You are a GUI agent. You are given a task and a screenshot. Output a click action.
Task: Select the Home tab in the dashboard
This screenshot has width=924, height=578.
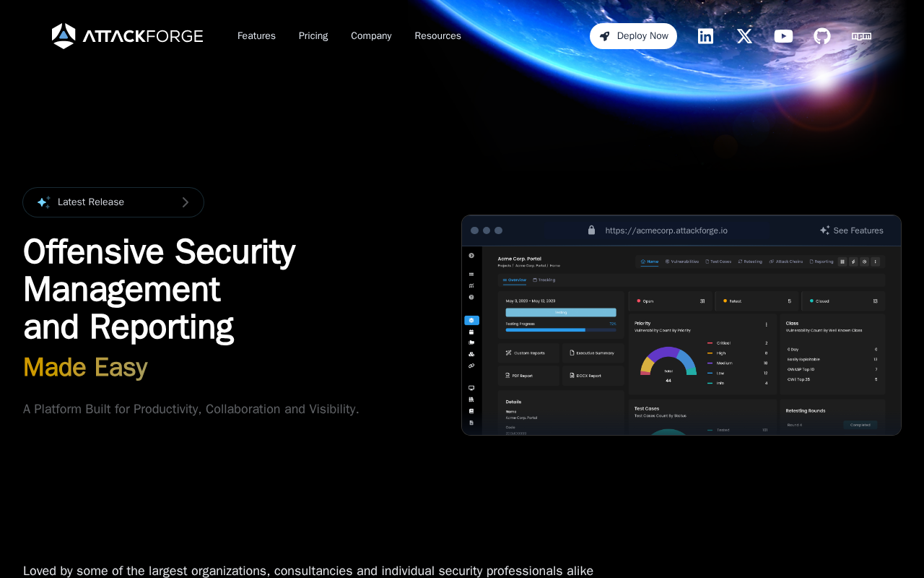click(650, 262)
